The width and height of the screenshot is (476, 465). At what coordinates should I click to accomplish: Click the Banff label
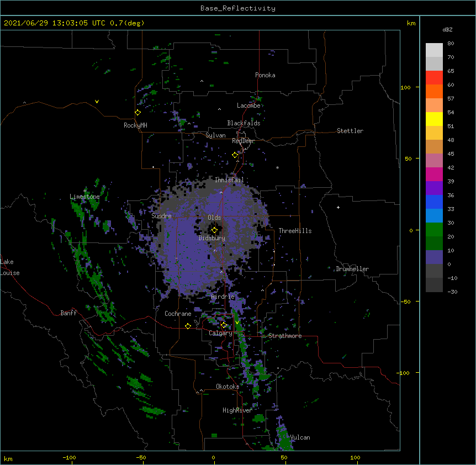68,313
